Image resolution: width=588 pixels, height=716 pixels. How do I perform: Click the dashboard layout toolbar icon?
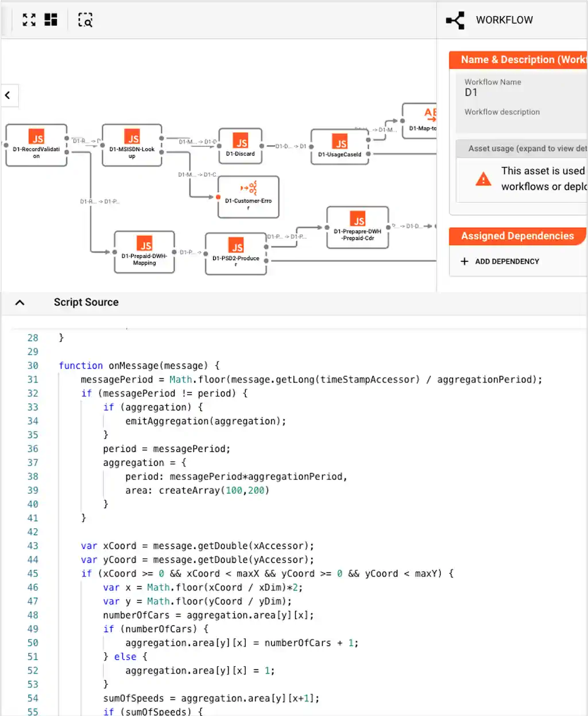(x=51, y=20)
